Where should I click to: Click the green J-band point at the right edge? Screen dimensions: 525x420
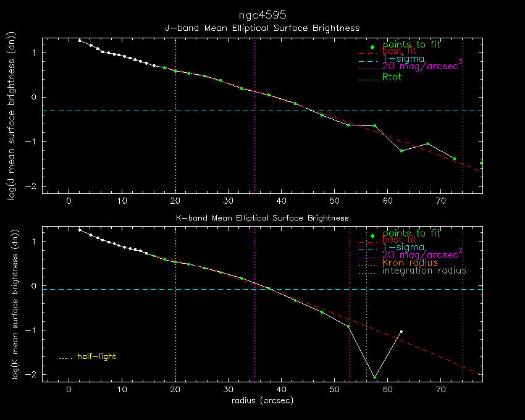click(481, 163)
